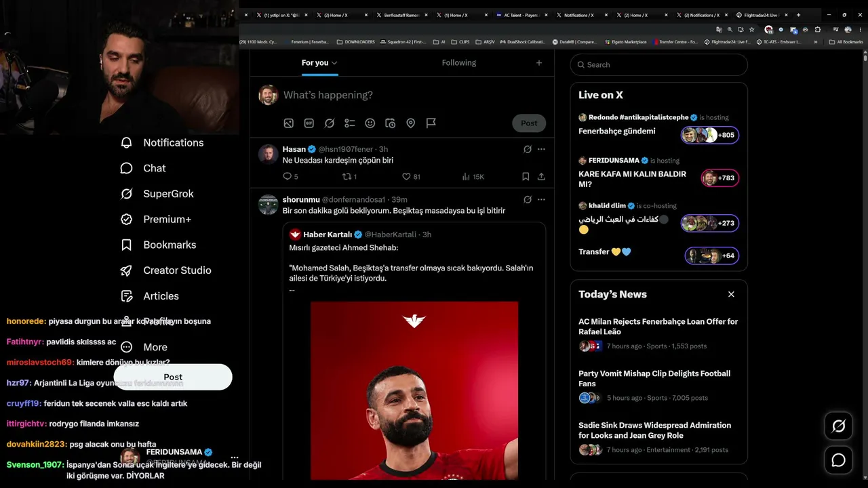Open a new browser tab
Image resolution: width=868 pixels, height=488 pixels.
[x=798, y=15]
